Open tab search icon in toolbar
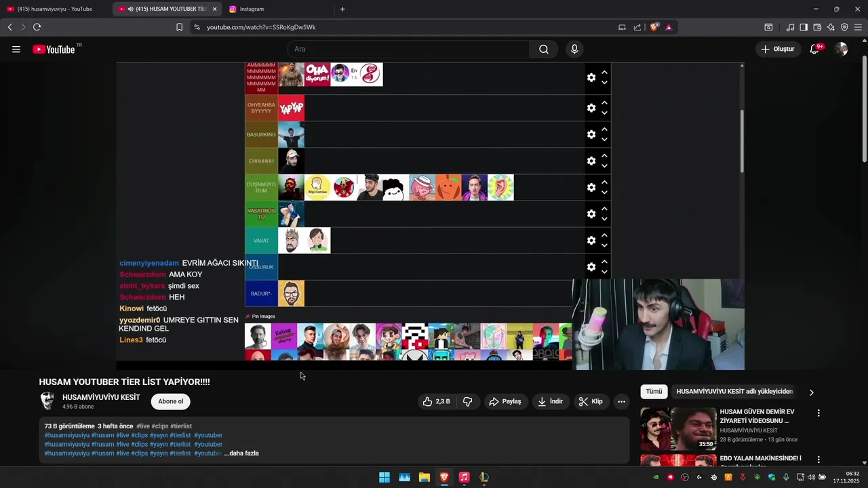This screenshot has width=868, height=488. click(x=768, y=27)
